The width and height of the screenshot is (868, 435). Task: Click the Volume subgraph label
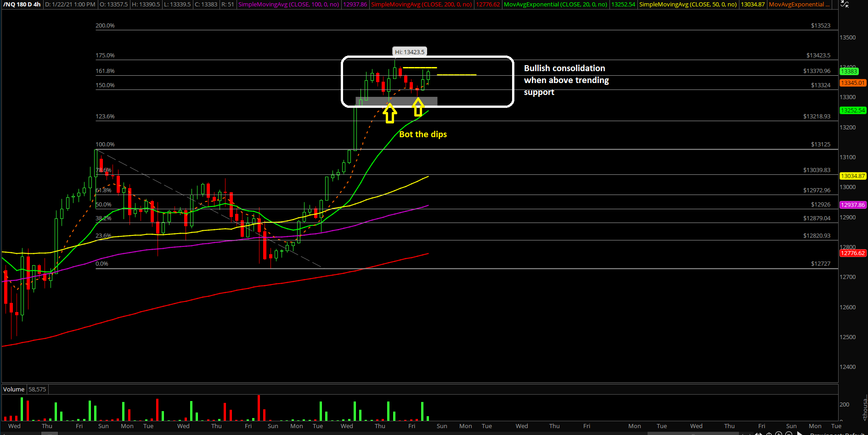[x=14, y=389]
